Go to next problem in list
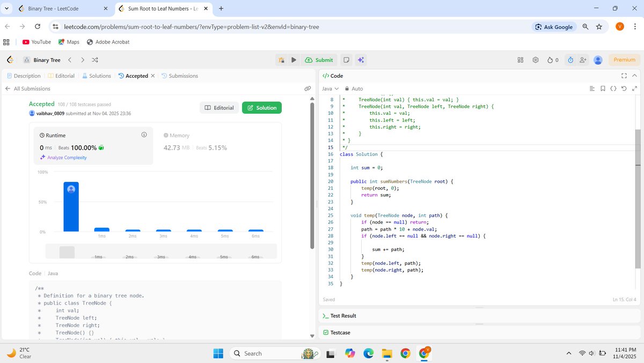 [83, 60]
